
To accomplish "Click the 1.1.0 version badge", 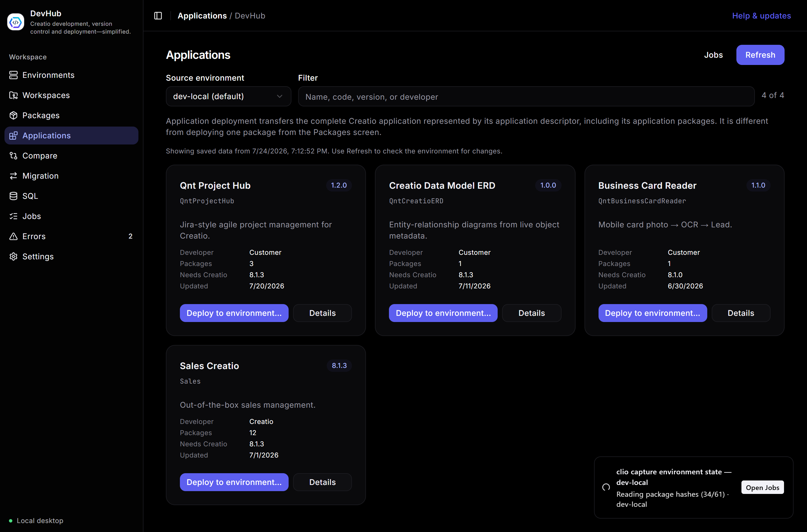I will (x=758, y=185).
